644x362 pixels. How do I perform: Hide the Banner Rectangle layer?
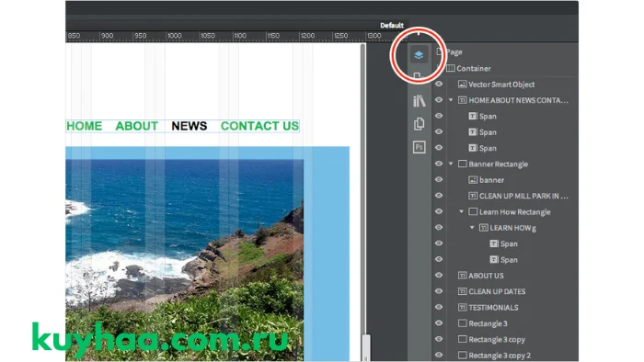[439, 164]
